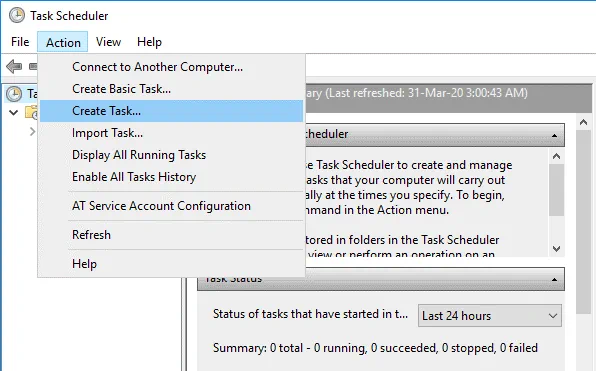Screen dimensions: 596x371
Task: Collapse the Task Status section arrow
Action: [x=555, y=279]
